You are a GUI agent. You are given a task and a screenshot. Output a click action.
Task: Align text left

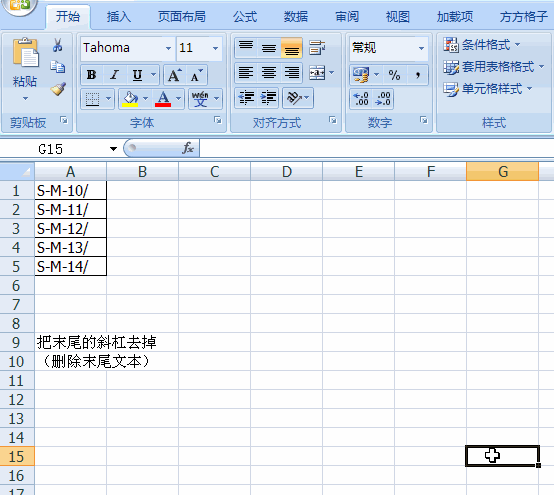click(246, 73)
